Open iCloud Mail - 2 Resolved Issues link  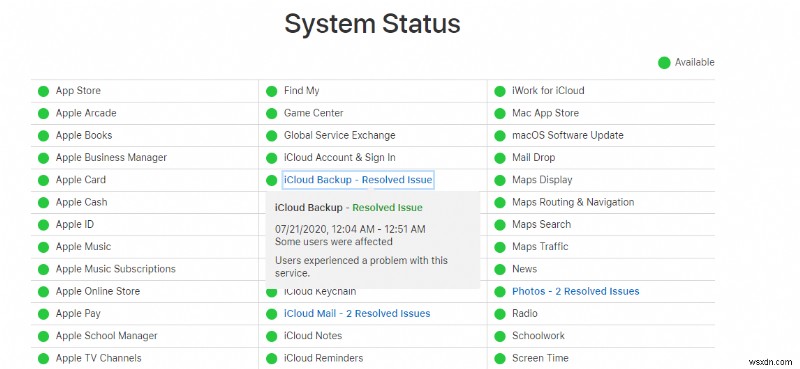click(357, 313)
